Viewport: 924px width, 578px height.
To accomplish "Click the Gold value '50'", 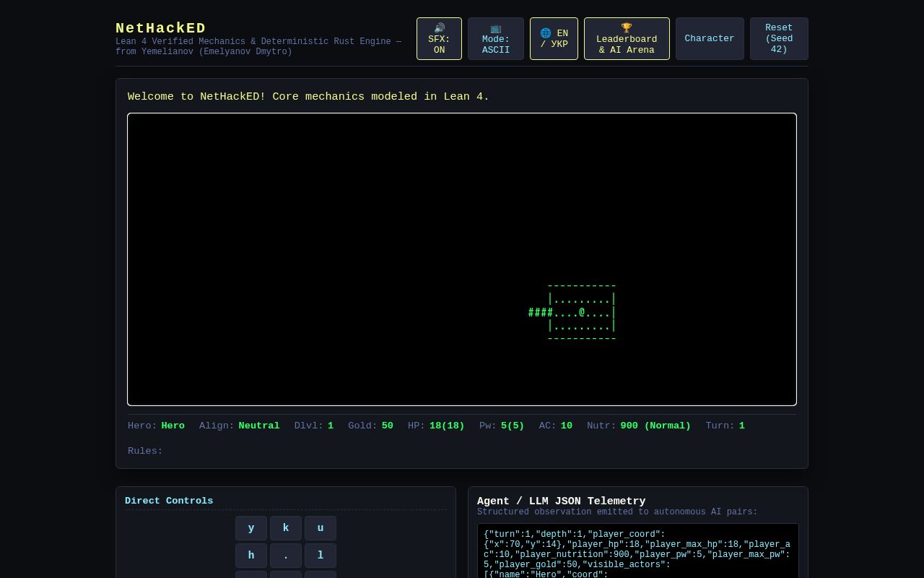I will tap(388, 426).
